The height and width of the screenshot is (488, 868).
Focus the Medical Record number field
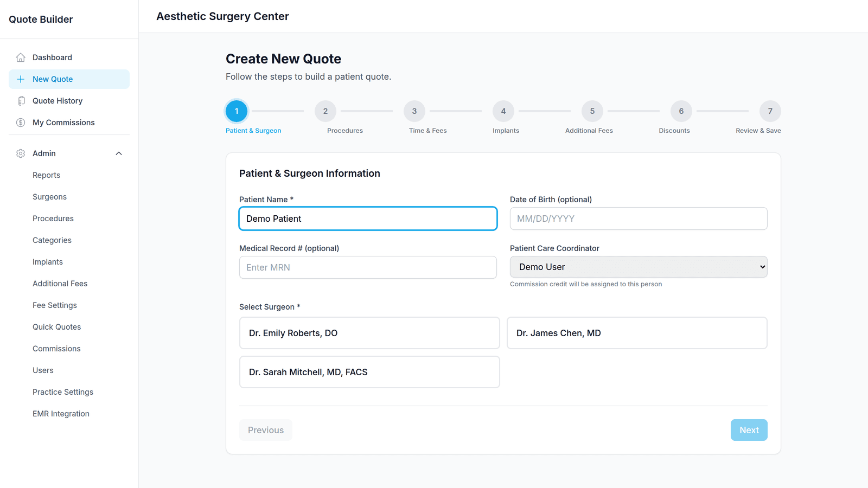point(368,267)
